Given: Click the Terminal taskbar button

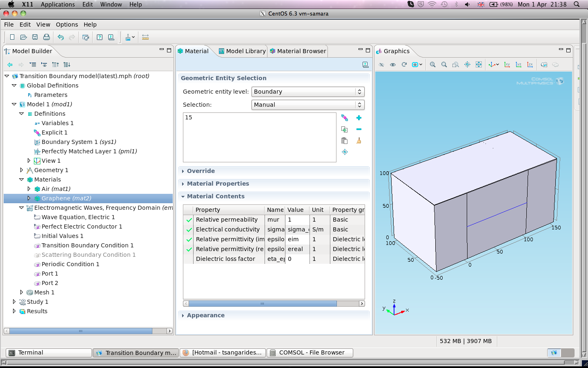Looking at the screenshot, I should [x=49, y=352].
